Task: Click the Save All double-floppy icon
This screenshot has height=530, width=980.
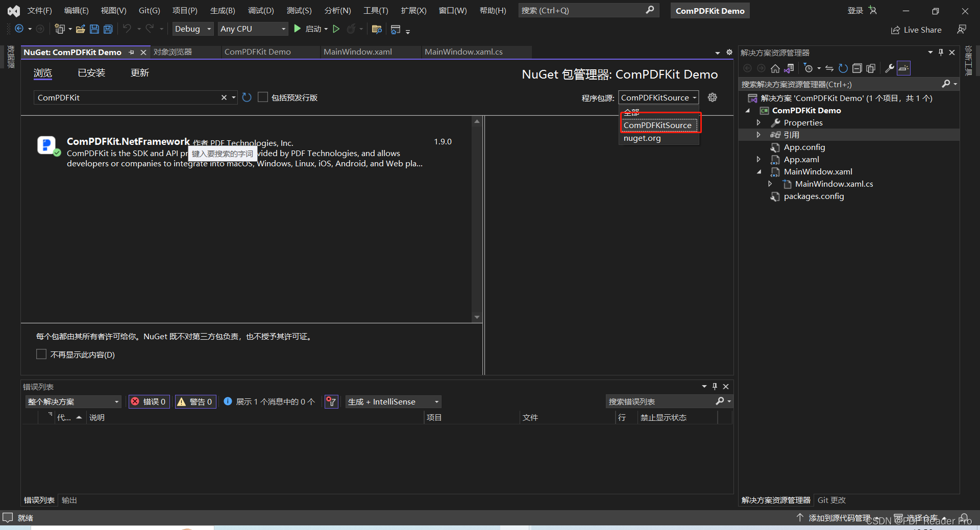Action: 108,29
